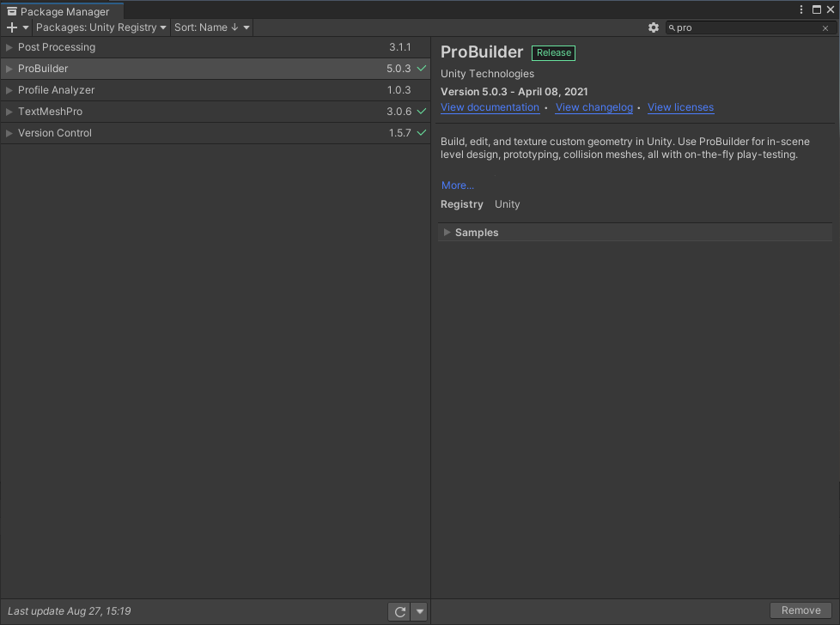The height and width of the screenshot is (625, 840).
Task: Click the Version Control installed checkmark icon
Action: click(x=422, y=133)
